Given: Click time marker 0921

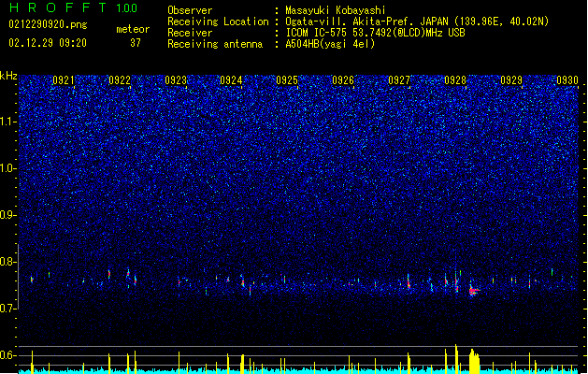Looking at the screenshot, I should 64,80.
